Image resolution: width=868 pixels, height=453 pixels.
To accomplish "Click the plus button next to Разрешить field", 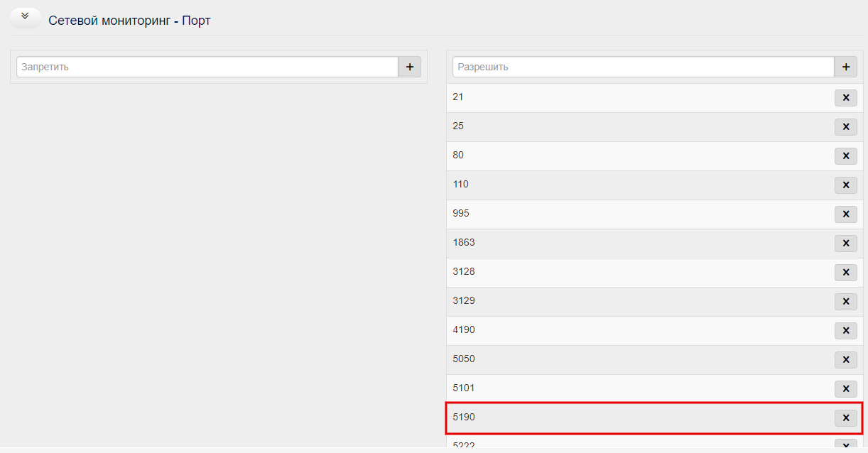I will (x=845, y=67).
